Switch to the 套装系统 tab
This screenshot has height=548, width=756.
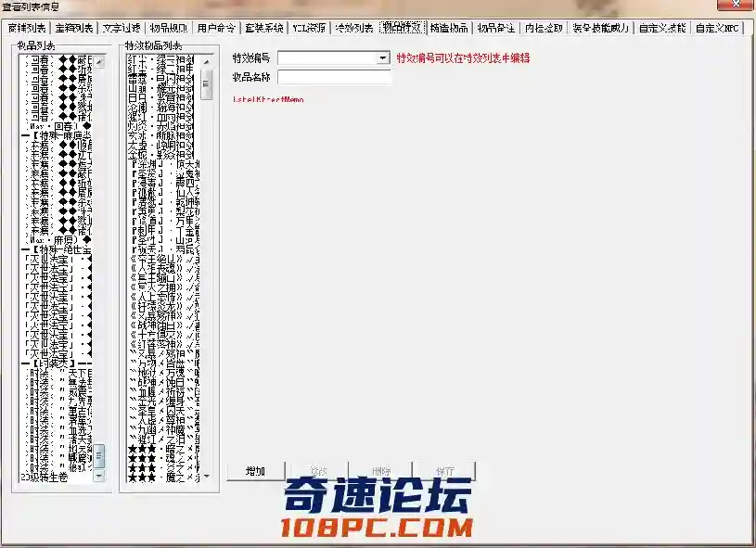coord(263,28)
